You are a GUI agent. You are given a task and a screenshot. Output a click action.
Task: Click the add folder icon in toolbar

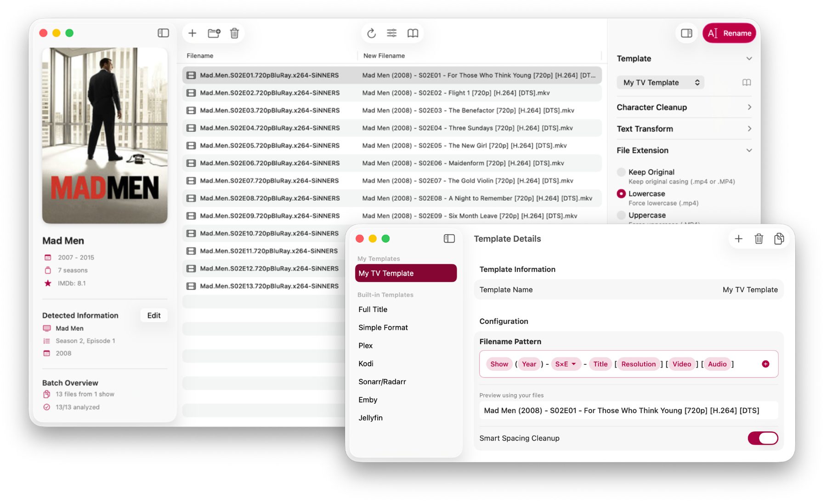[x=214, y=33]
